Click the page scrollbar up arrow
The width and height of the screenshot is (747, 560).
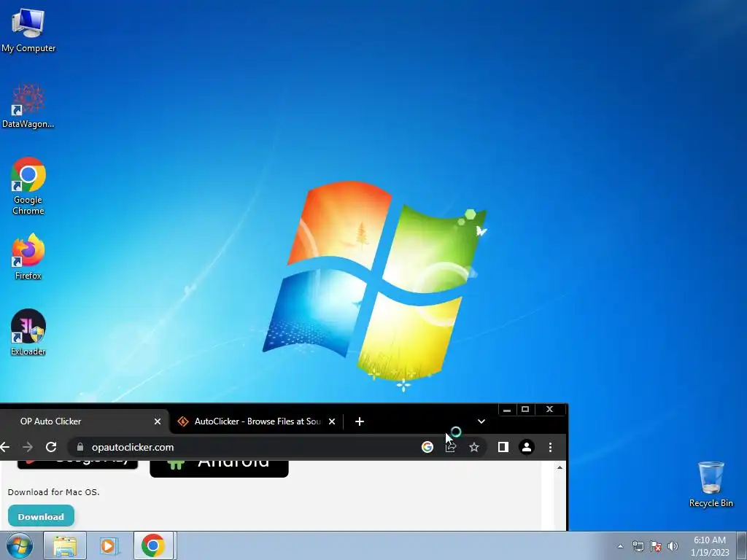click(560, 467)
